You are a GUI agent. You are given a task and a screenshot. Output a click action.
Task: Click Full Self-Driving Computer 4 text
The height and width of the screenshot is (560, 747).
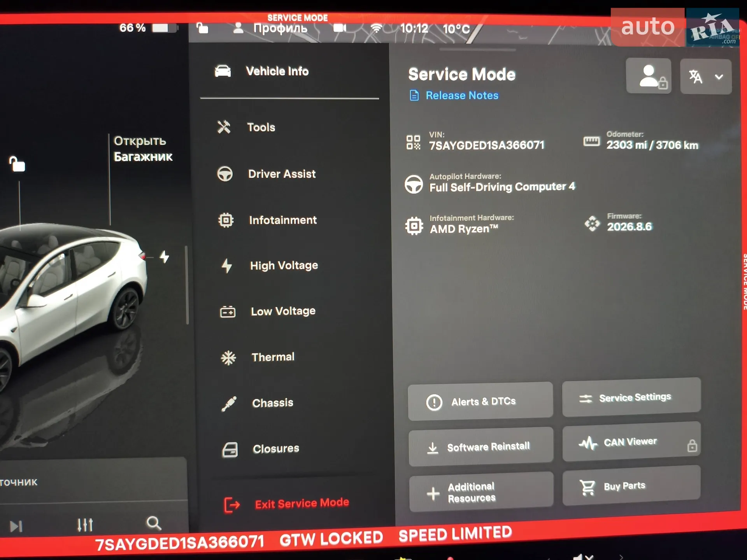(502, 187)
